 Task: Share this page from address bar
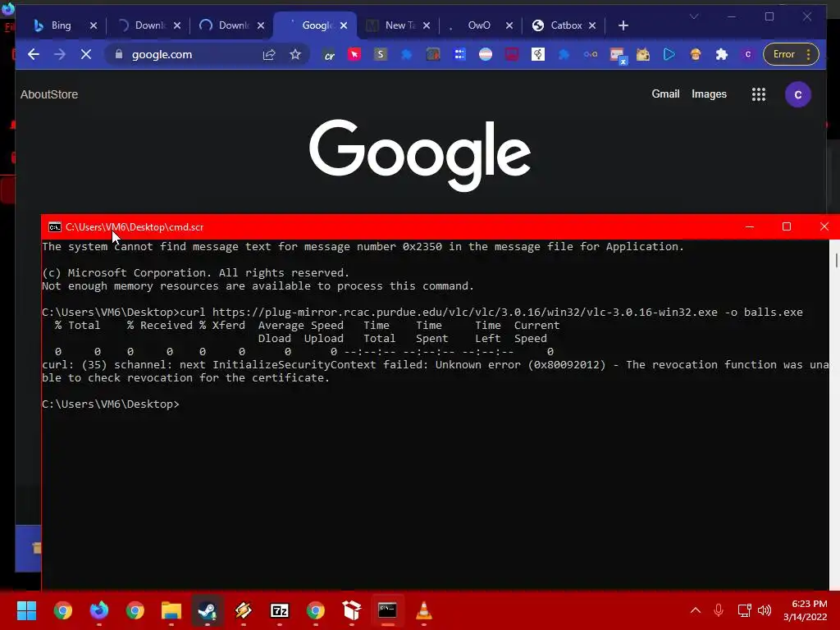[x=269, y=54]
